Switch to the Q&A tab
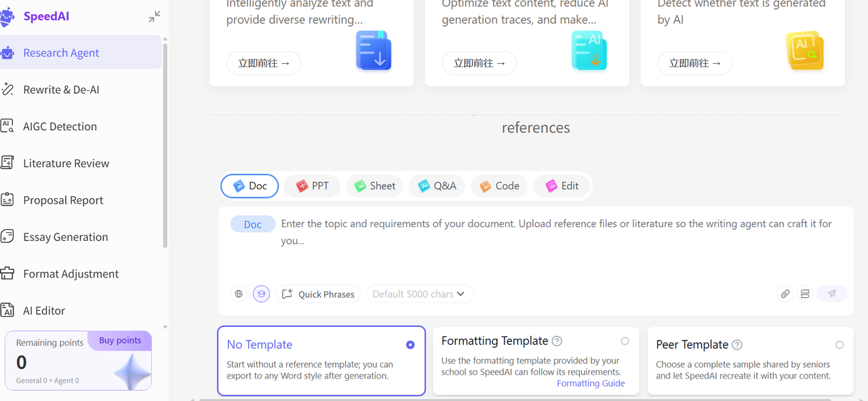The image size is (868, 401). (437, 186)
